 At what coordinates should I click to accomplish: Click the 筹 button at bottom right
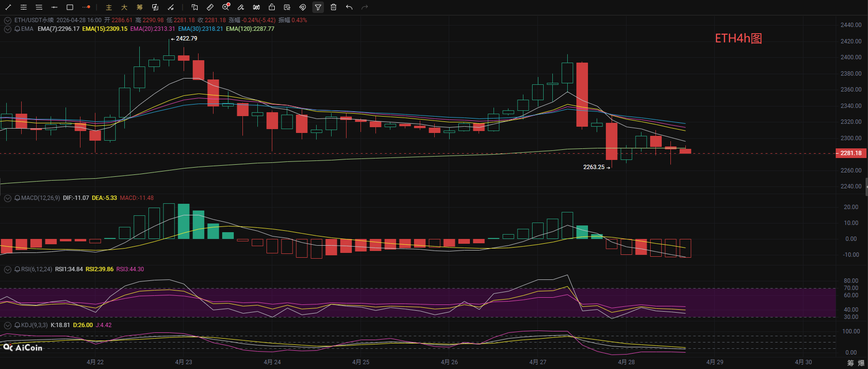pos(851,363)
